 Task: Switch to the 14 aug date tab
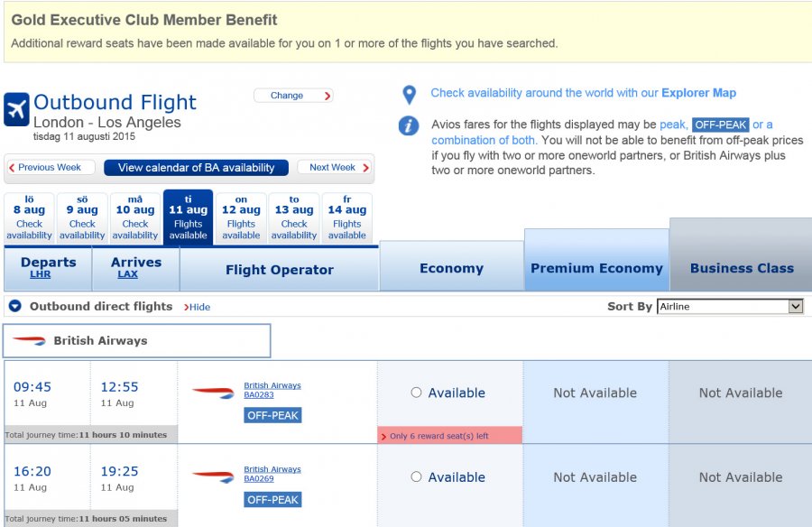point(347,217)
